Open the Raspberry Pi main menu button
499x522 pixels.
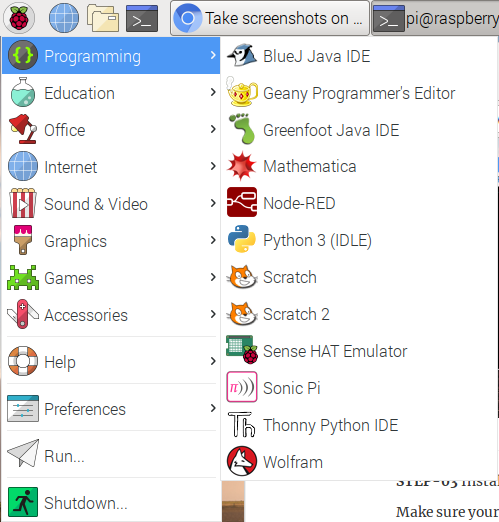[x=19, y=18]
